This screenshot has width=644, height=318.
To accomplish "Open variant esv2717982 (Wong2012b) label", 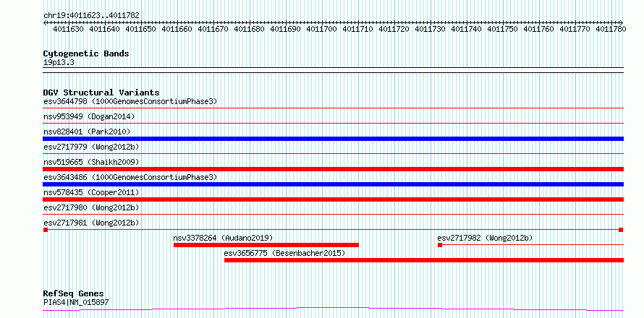I will [485, 238].
